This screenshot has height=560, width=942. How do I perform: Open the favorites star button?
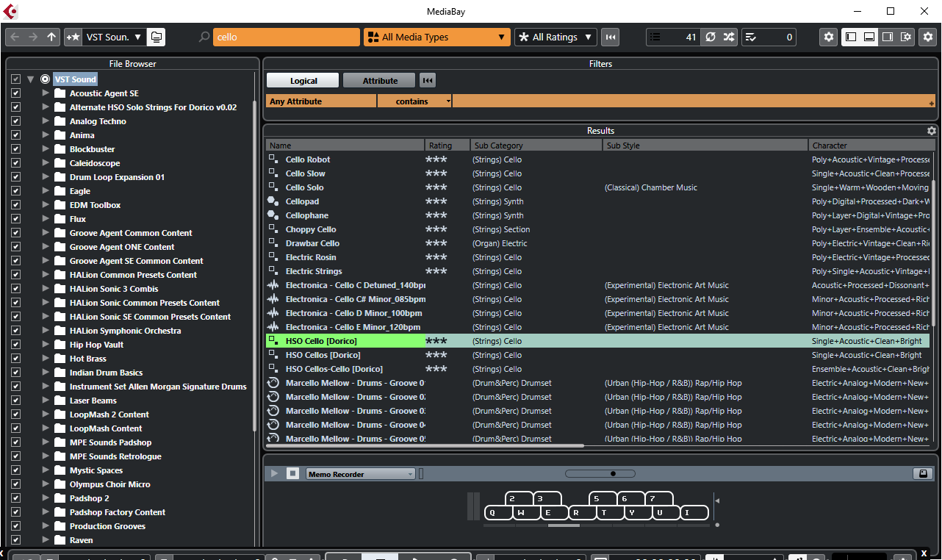tap(73, 37)
